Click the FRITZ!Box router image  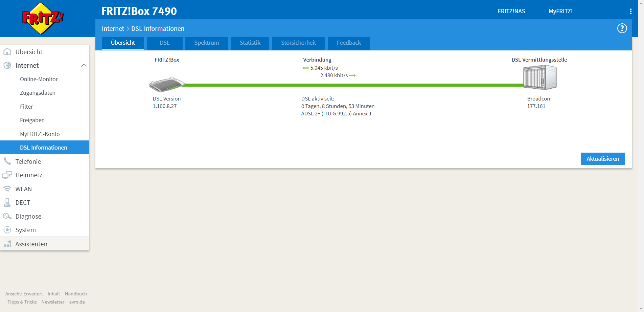pos(167,84)
